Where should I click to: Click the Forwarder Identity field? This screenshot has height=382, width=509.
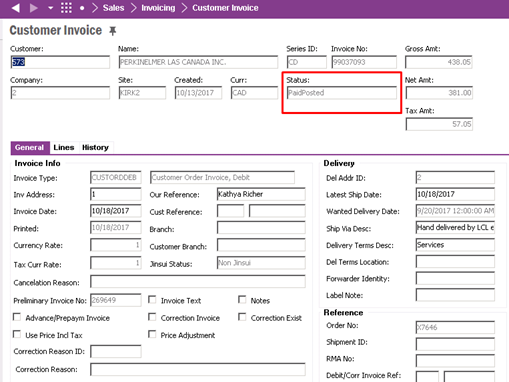pyautogui.click(x=455, y=278)
